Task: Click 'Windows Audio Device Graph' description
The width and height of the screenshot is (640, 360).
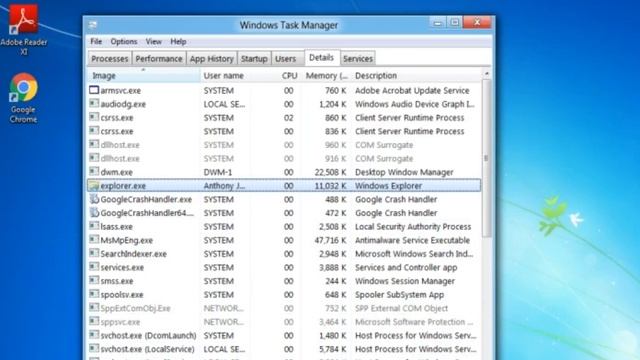Action: coord(415,104)
